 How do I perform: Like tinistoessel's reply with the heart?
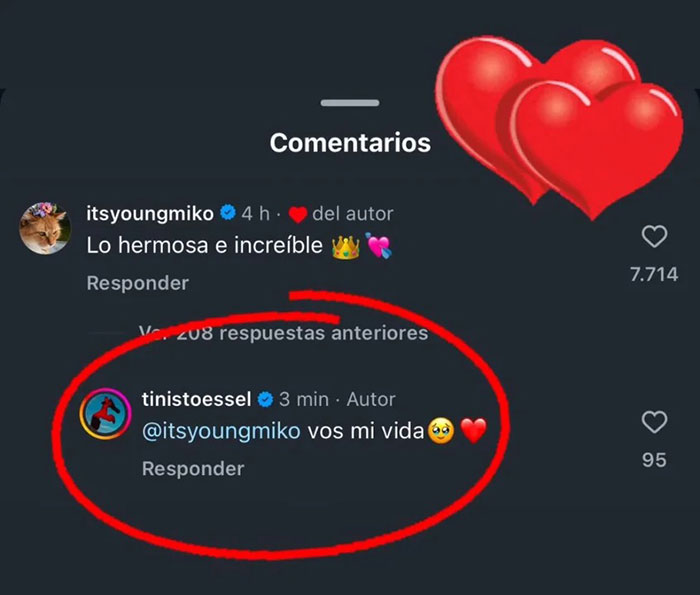[x=654, y=424]
